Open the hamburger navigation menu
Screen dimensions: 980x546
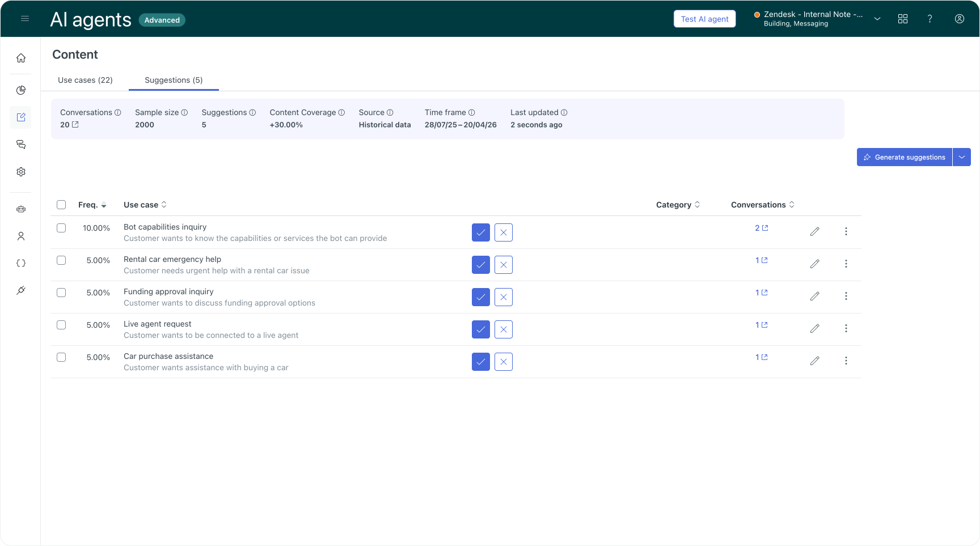25,19
